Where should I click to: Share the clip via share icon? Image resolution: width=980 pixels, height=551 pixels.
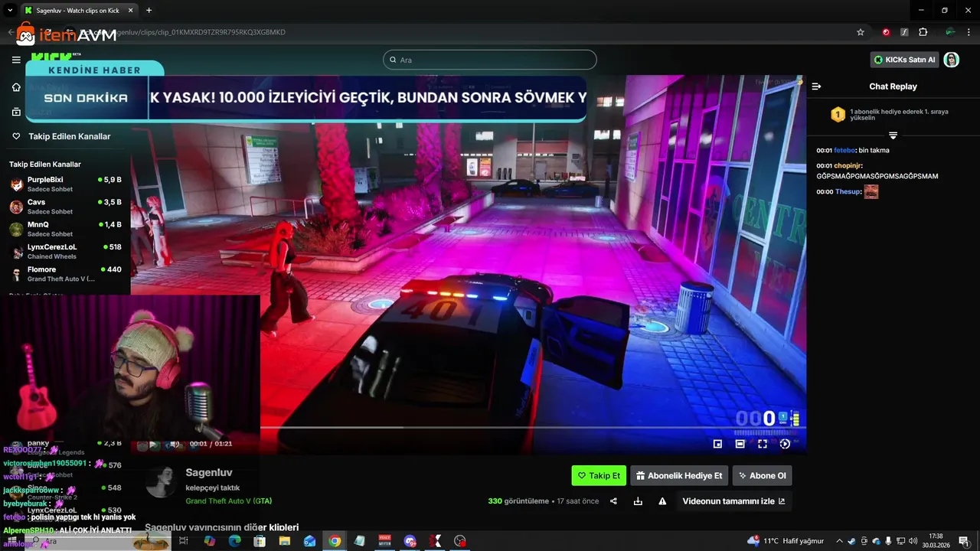[613, 501]
